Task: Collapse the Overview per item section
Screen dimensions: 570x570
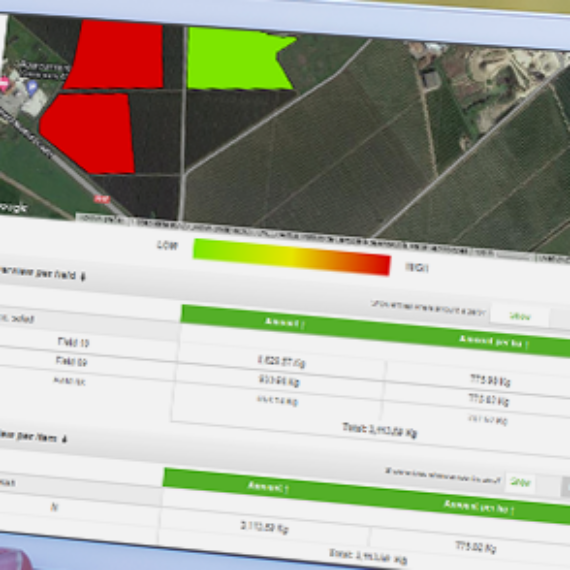Action: point(64,439)
